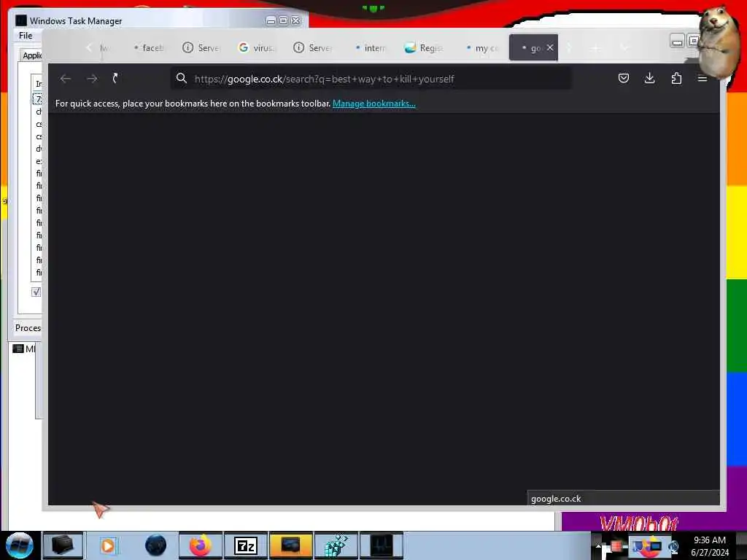Click the Firefox icon on the taskbar
The width and height of the screenshot is (747, 560).
click(x=201, y=545)
